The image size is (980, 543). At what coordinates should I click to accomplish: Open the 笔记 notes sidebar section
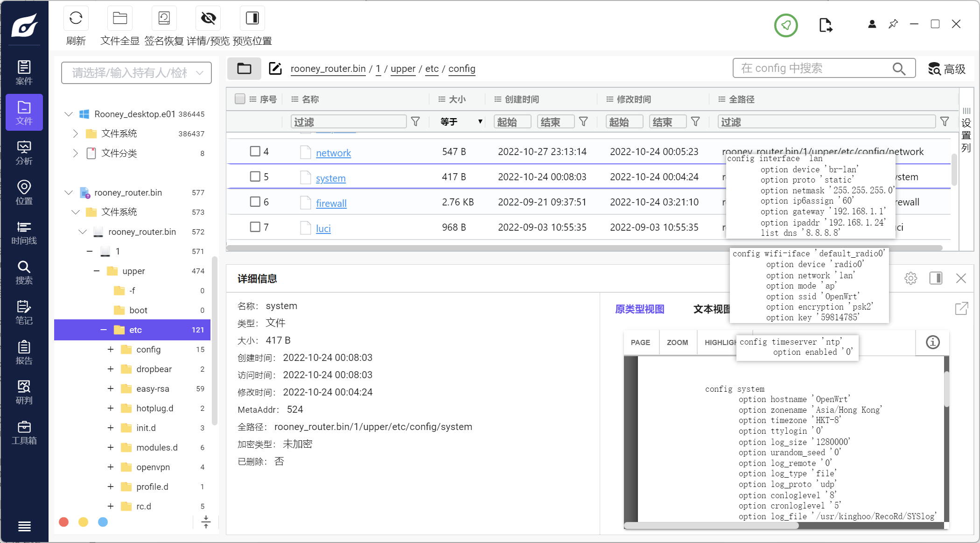[x=24, y=312]
